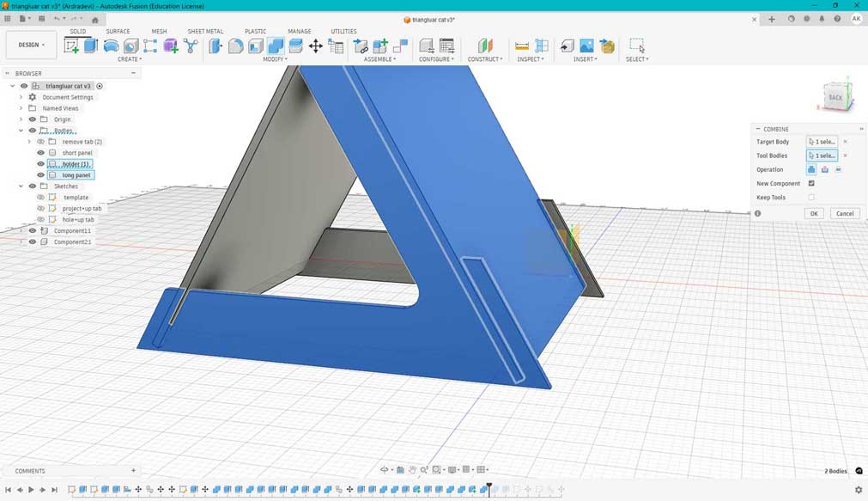The height and width of the screenshot is (501, 868).
Task: Click the timeline Play button
Action: coord(31,489)
